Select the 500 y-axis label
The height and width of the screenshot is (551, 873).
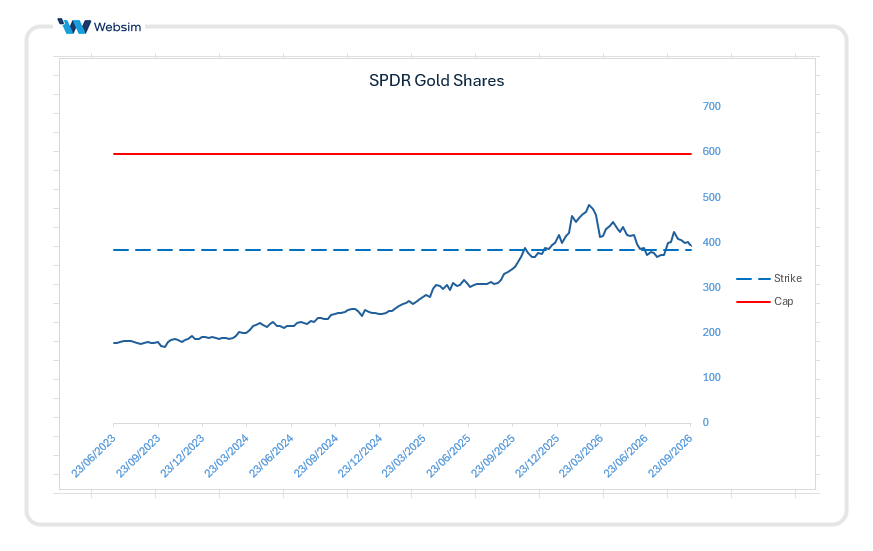point(712,197)
